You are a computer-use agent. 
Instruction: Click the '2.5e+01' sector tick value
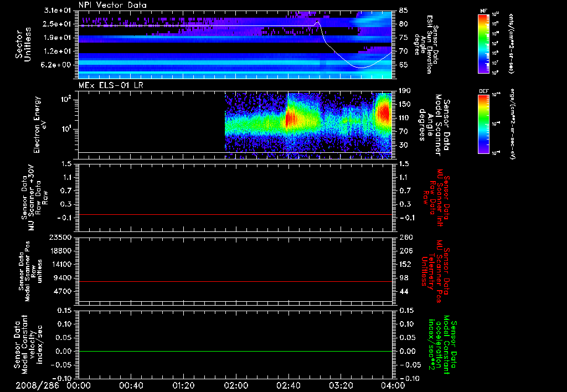coord(58,24)
